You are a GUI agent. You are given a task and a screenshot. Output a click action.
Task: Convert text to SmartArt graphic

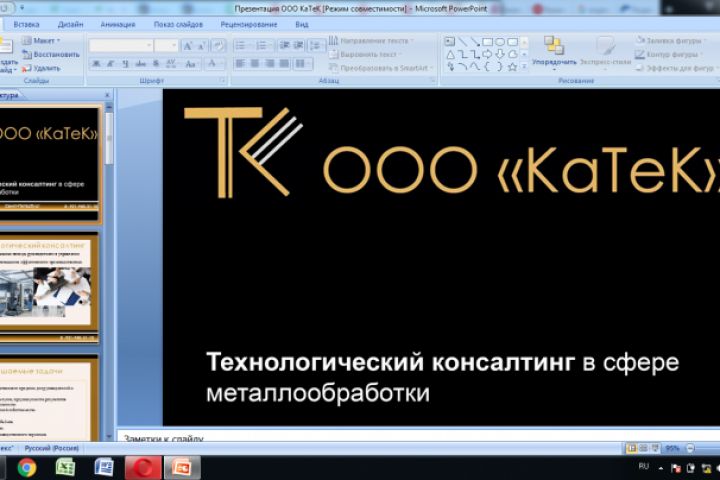coord(381,68)
